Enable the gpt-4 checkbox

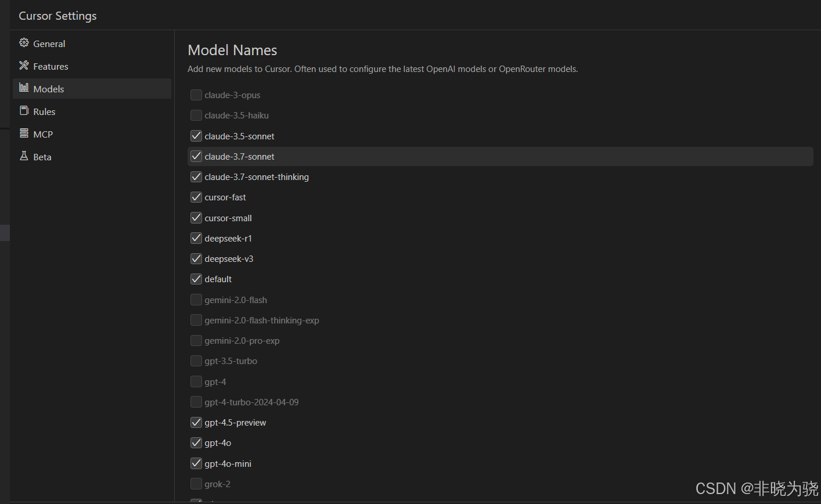(196, 381)
